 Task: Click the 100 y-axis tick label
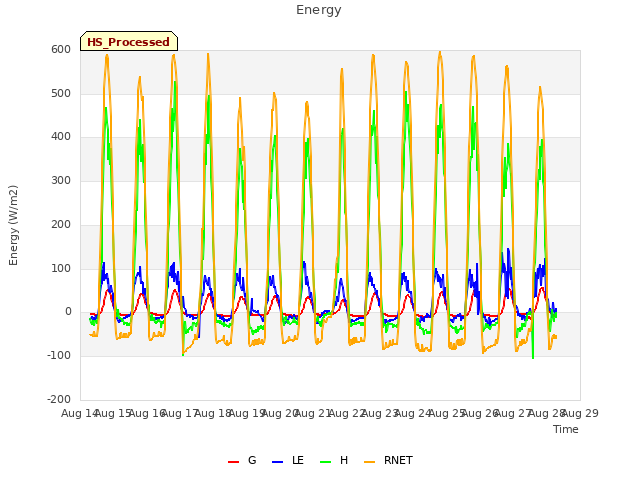click(61, 269)
